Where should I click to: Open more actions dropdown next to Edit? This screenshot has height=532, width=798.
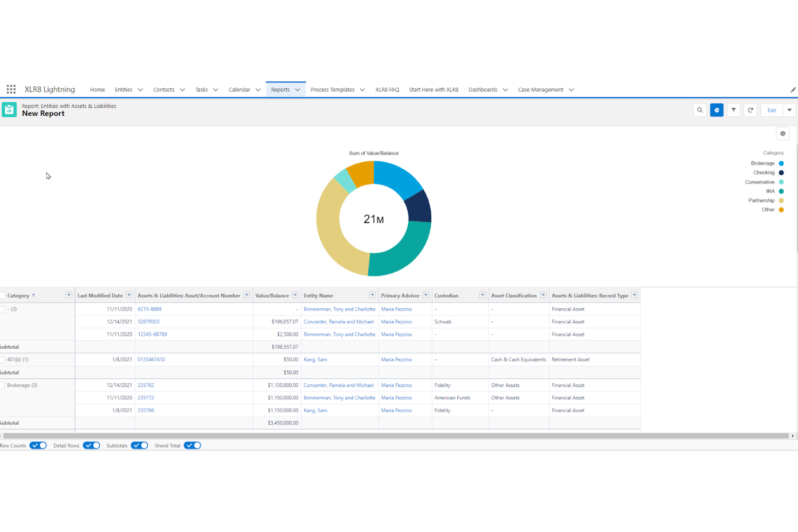[789, 110]
